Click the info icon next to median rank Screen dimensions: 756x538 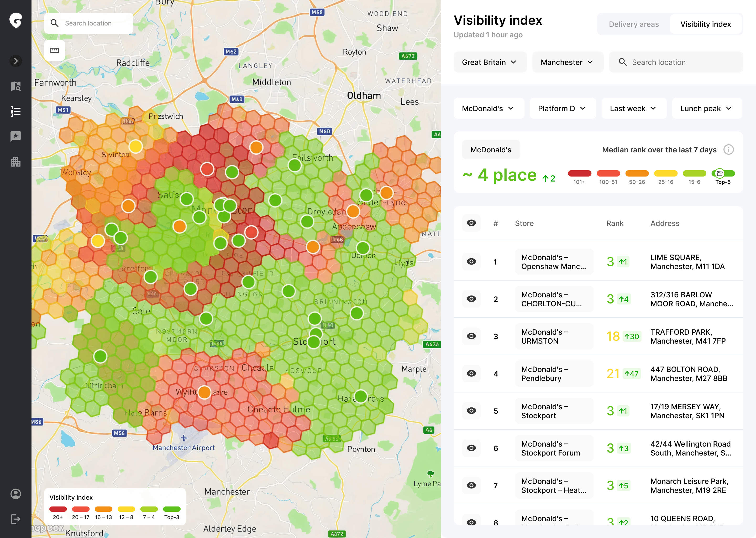click(728, 149)
